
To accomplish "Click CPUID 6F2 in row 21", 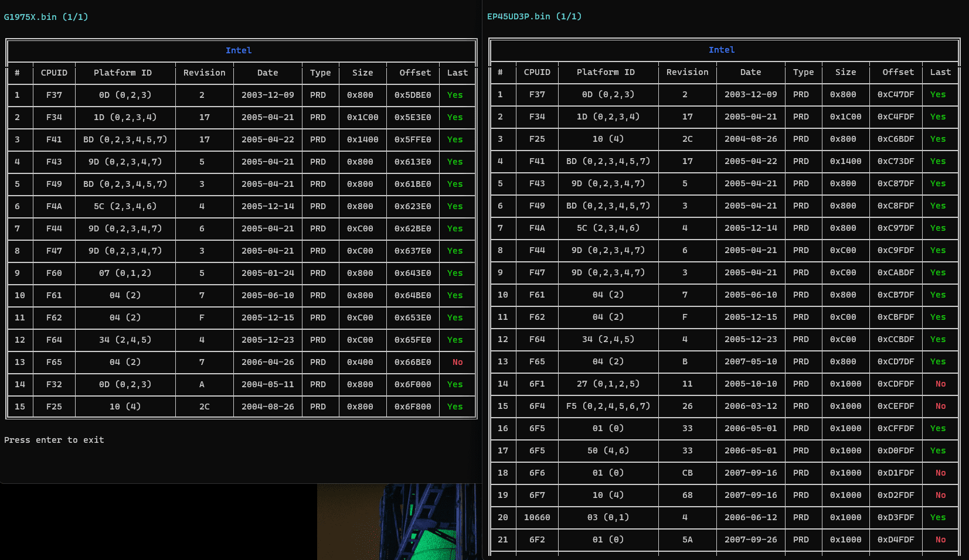I will pyautogui.click(x=537, y=539).
